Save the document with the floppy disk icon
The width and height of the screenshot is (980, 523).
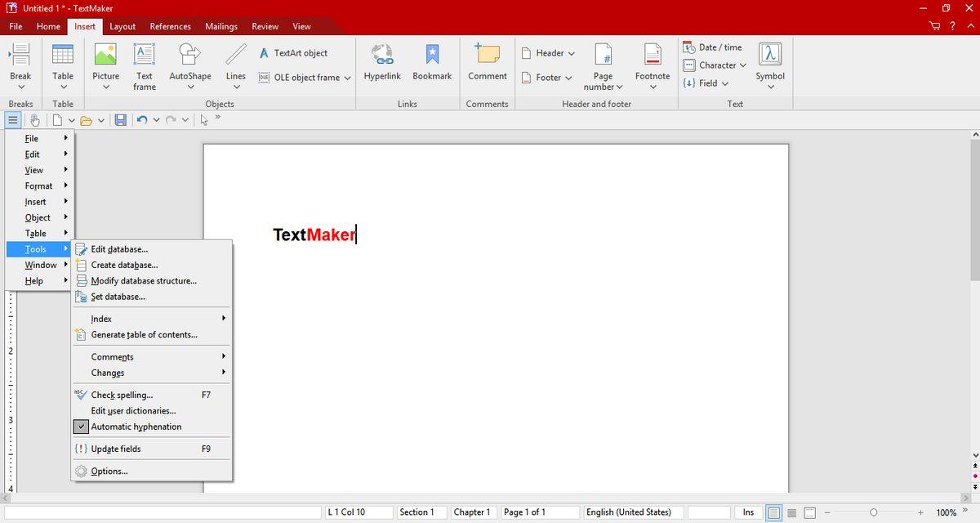(120, 120)
